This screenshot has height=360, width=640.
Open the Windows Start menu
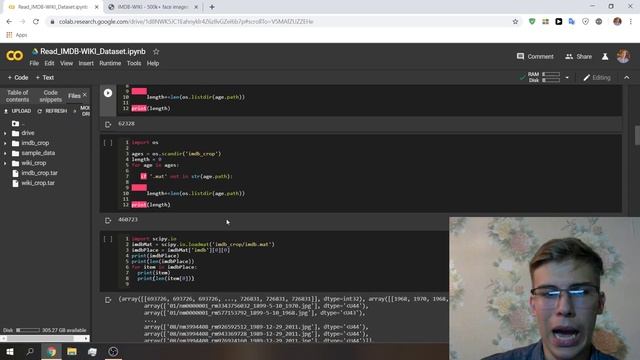pyautogui.click(x=10, y=351)
